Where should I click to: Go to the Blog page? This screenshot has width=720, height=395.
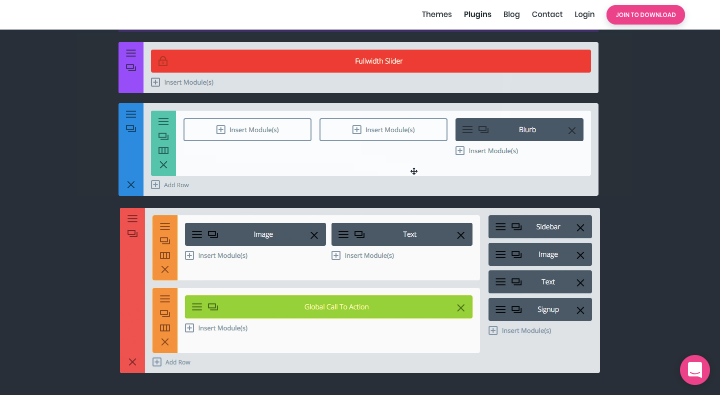click(x=511, y=14)
